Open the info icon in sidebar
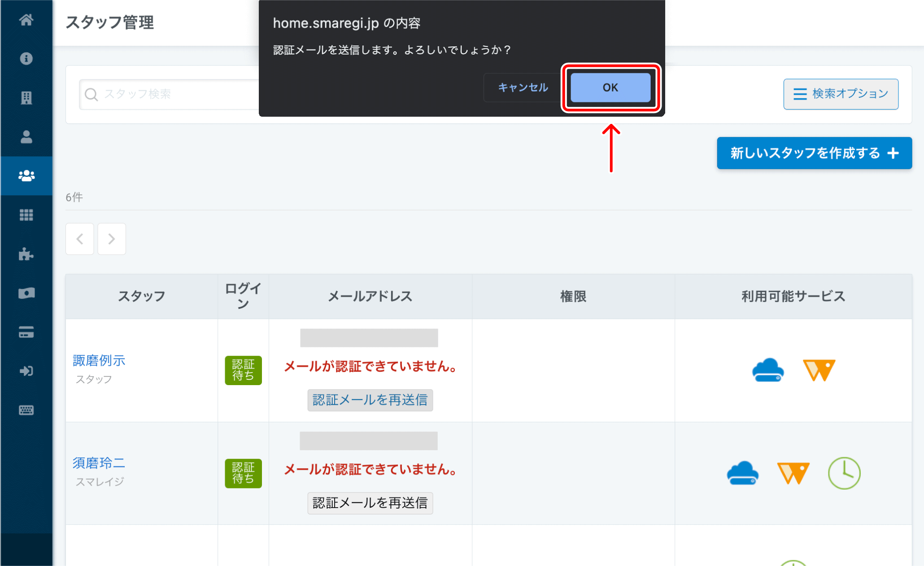Image resolution: width=924 pixels, height=566 pixels. 26,59
